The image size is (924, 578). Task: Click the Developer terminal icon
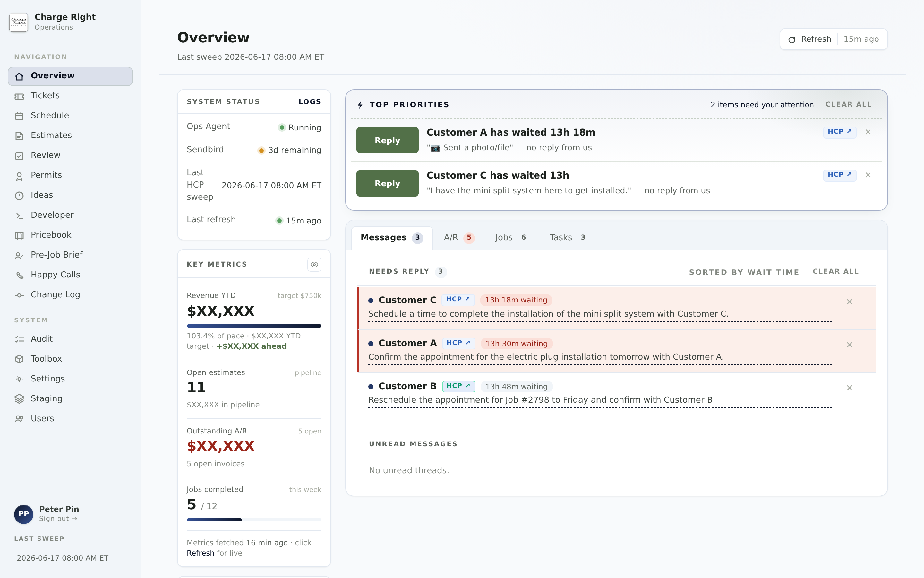[20, 215]
